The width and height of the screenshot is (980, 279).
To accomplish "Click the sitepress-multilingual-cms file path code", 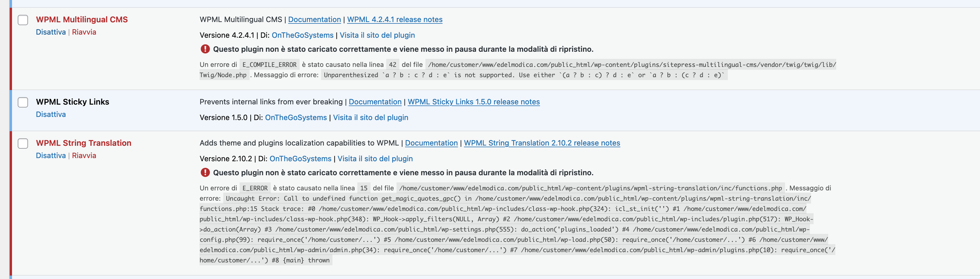I will tap(518, 70).
